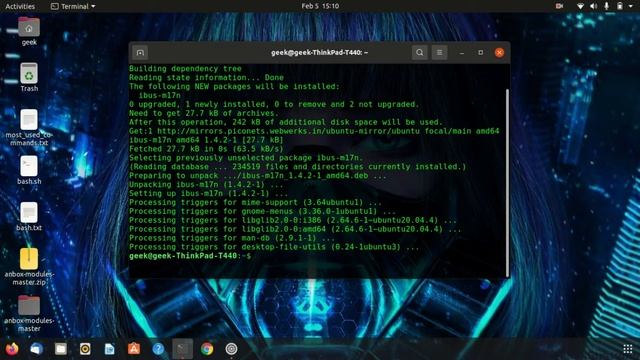
Task: Launch Google Chrome from the dock
Action: [207, 349]
